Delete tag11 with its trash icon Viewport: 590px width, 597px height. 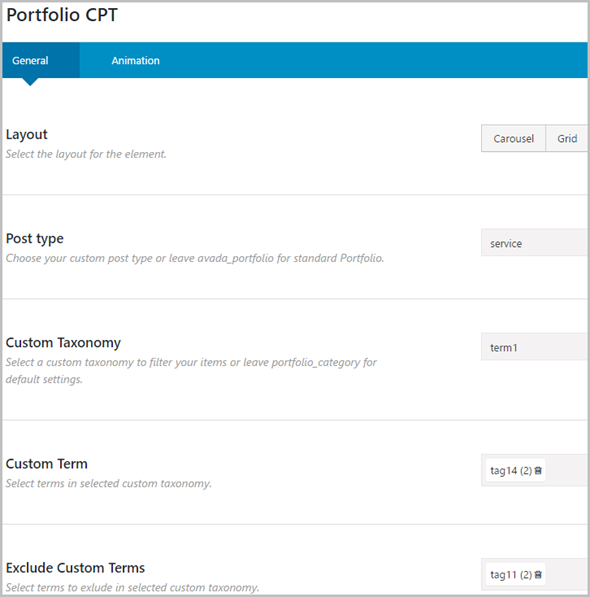point(538,575)
